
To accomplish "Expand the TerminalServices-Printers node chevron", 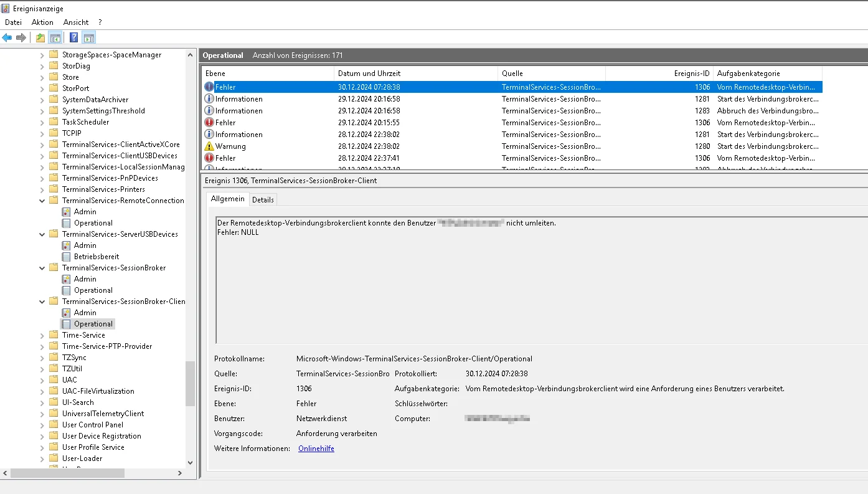I will click(x=42, y=189).
